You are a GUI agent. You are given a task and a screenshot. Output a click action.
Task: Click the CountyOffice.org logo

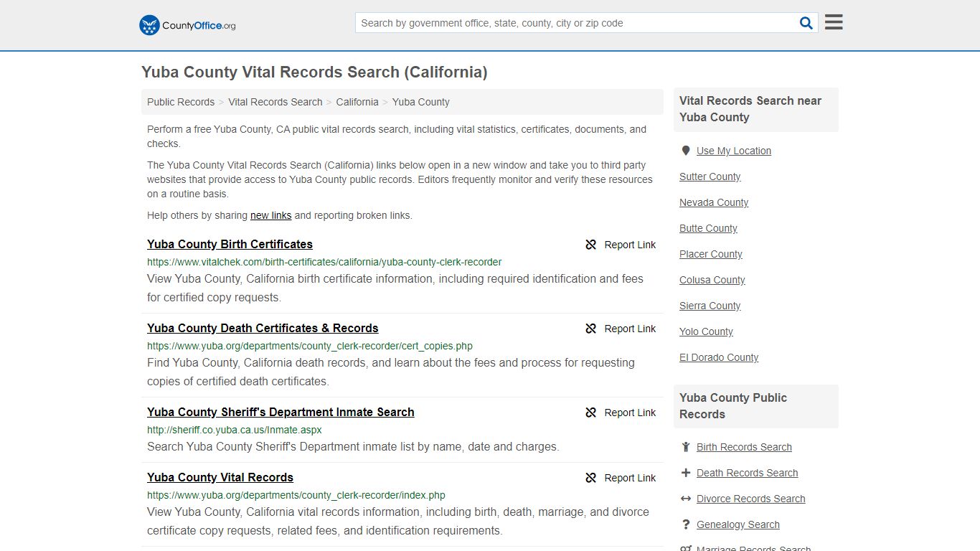187,25
